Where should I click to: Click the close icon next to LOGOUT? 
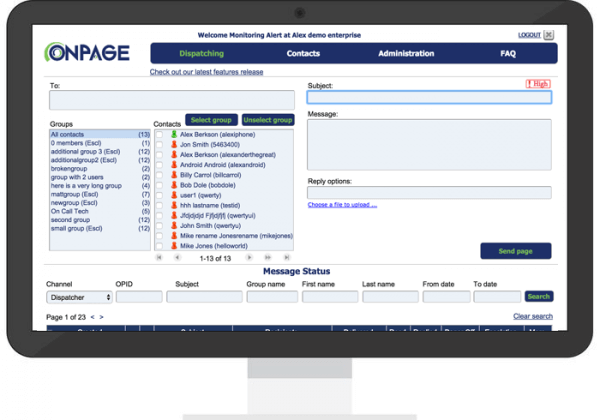549,35
